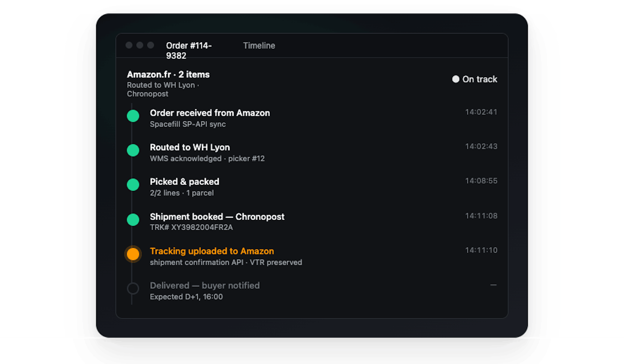
Task: Open the Timeline tab
Action: [x=259, y=45]
